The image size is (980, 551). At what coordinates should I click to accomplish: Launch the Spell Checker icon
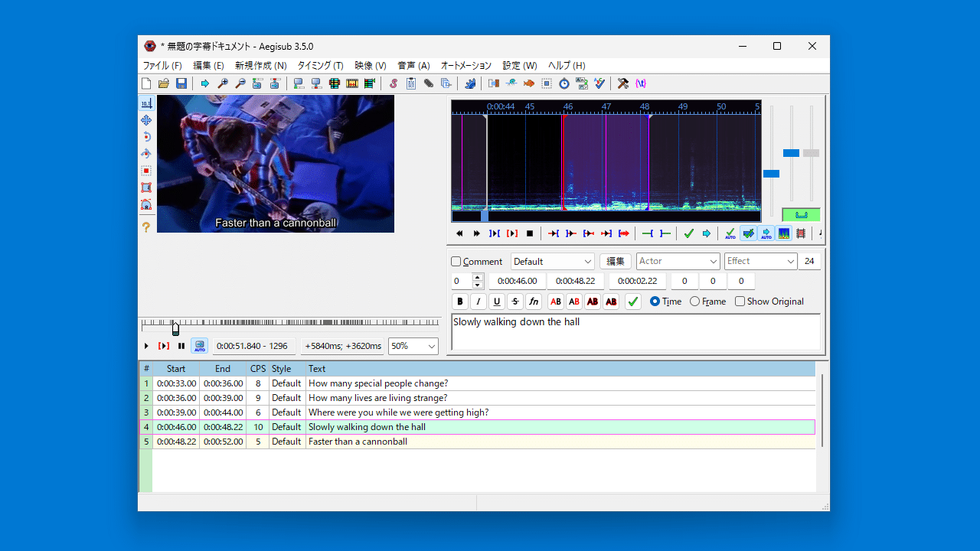pyautogui.click(x=599, y=83)
